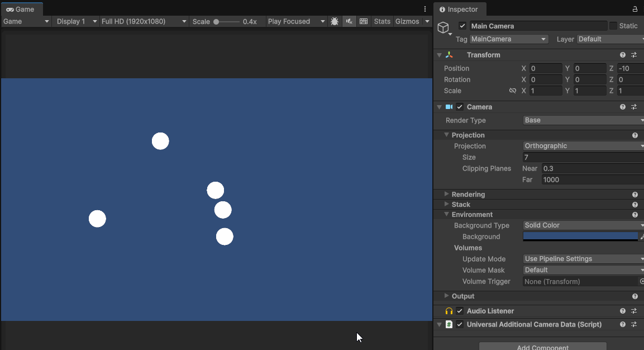Open the Display 1 dropdown
This screenshot has height=350, width=644.
click(77, 21)
